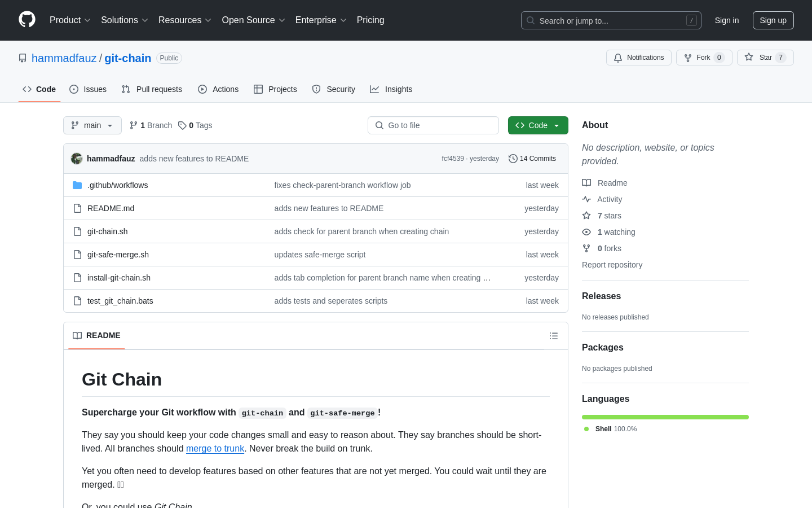The width and height of the screenshot is (812, 508).
Task: Open the README outline list icon
Action: [x=554, y=336]
